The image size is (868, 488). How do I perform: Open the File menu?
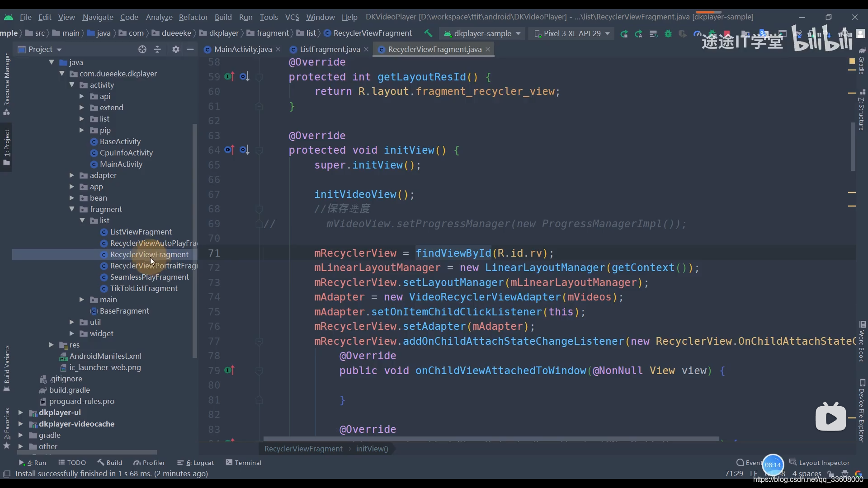pos(25,17)
